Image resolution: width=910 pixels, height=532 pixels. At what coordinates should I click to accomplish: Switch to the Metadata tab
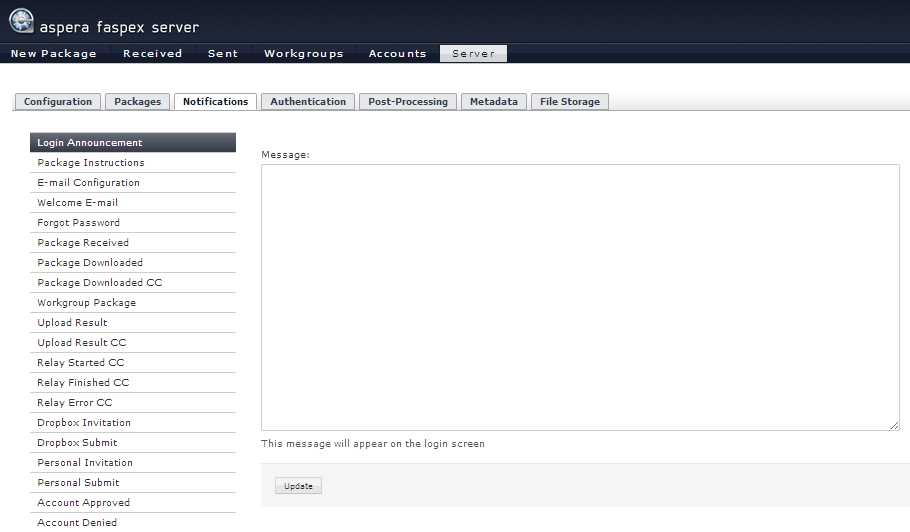(x=494, y=102)
